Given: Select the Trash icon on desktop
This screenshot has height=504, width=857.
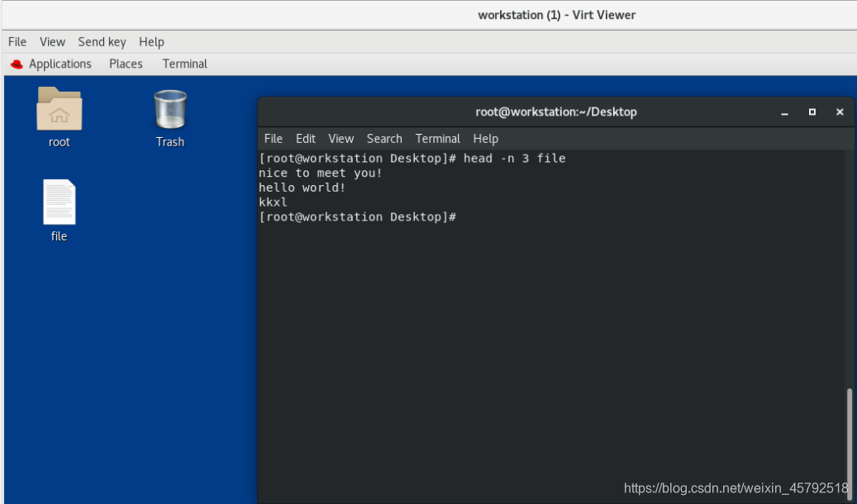Looking at the screenshot, I should [x=170, y=109].
